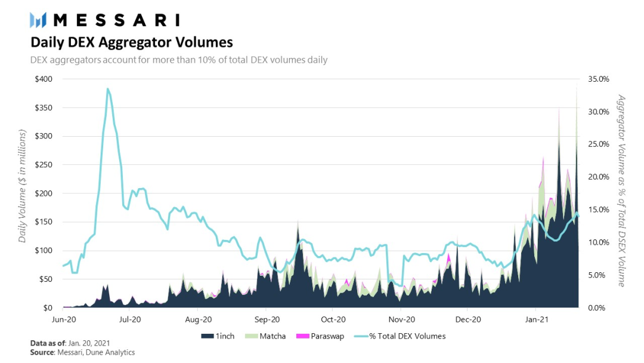This screenshot has width=644, height=363.
Task: Click the 1inch legend label
Action: [x=225, y=336]
